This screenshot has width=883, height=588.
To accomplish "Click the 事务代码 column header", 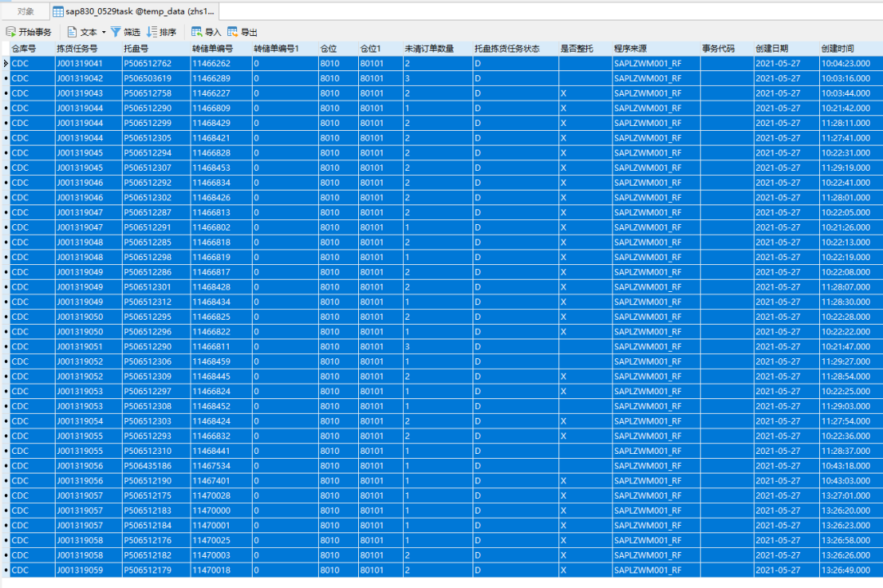I will (727, 49).
